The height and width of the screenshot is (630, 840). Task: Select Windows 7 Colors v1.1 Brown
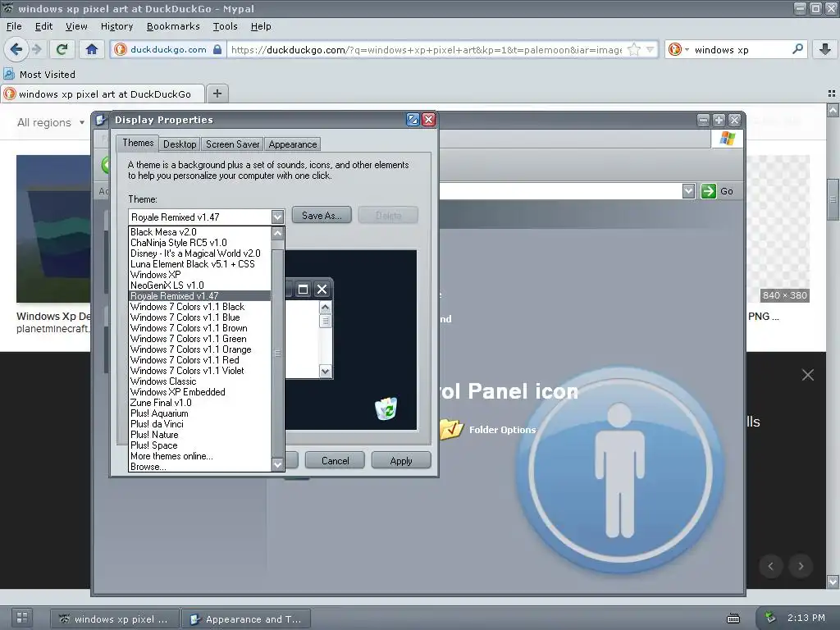pyautogui.click(x=200, y=328)
